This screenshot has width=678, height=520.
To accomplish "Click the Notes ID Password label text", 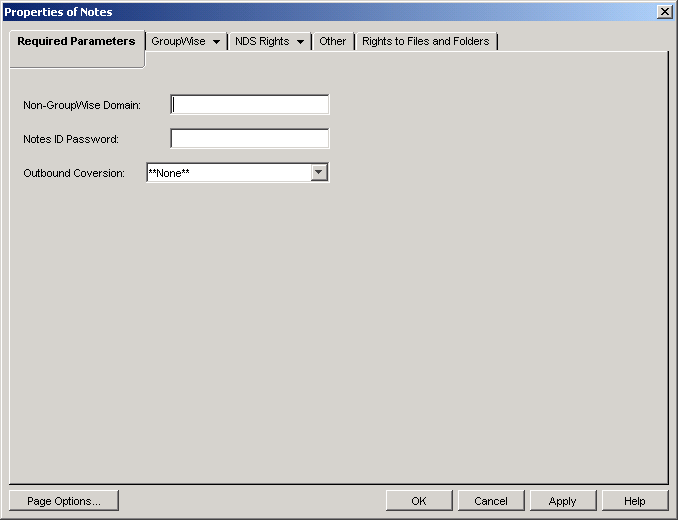I will pyautogui.click(x=71, y=139).
